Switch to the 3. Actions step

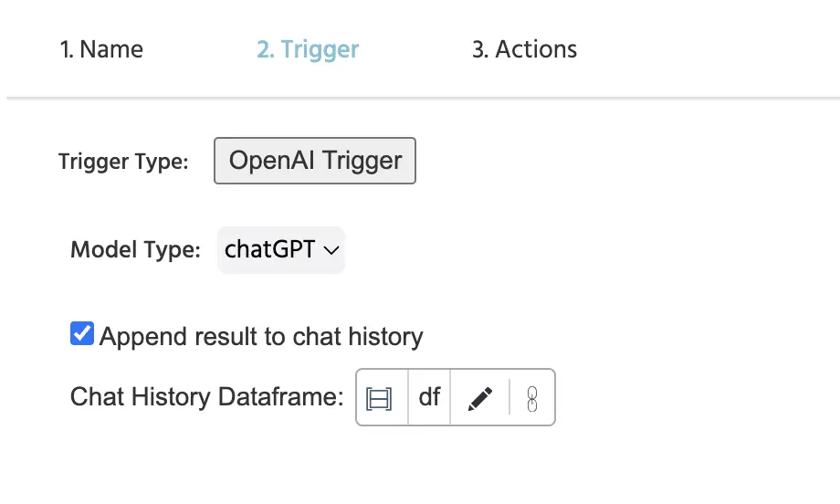click(524, 49)
